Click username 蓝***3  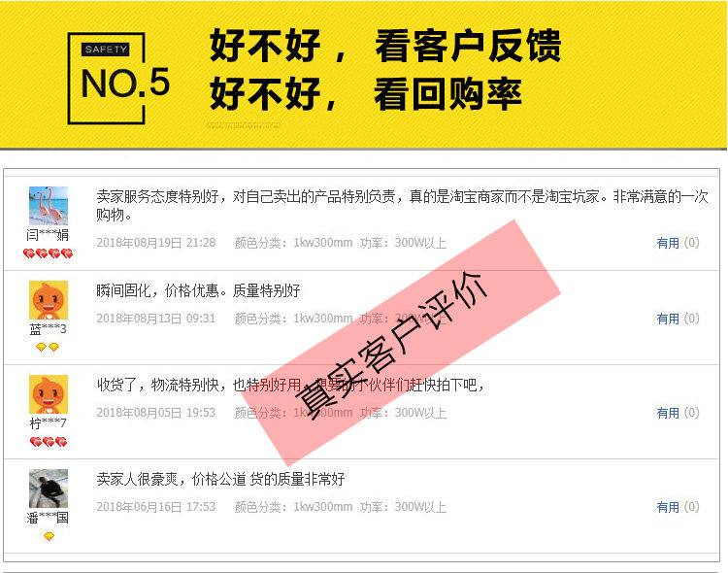click(x=49, y=329)
